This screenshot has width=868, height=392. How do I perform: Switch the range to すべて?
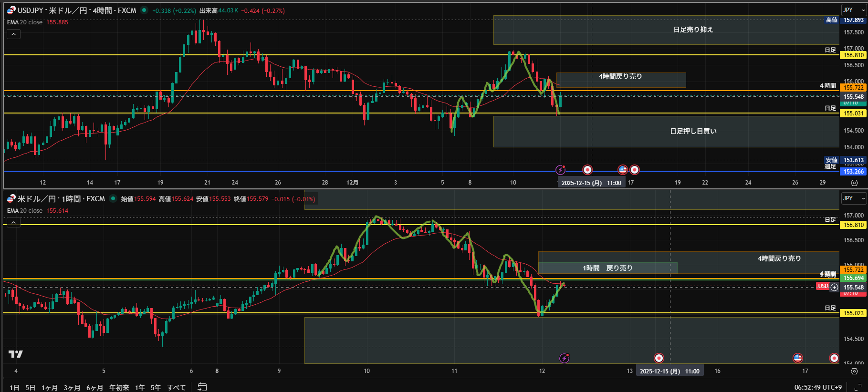(x=176, y=387)
